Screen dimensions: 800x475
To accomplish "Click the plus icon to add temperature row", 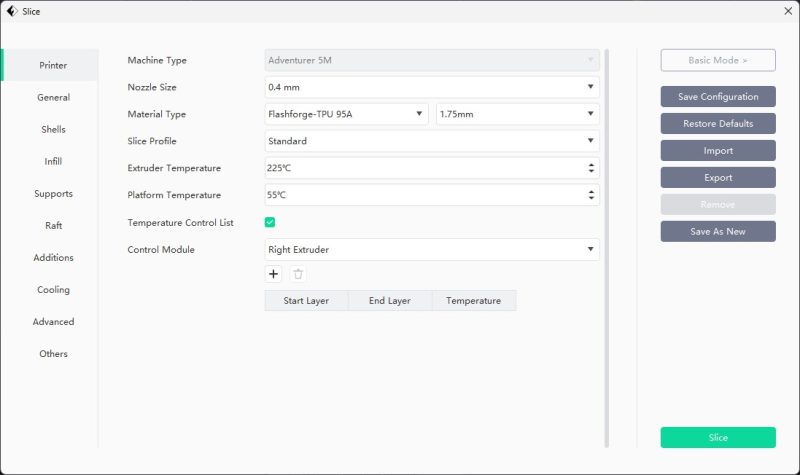I will click(x=273, y=274).
